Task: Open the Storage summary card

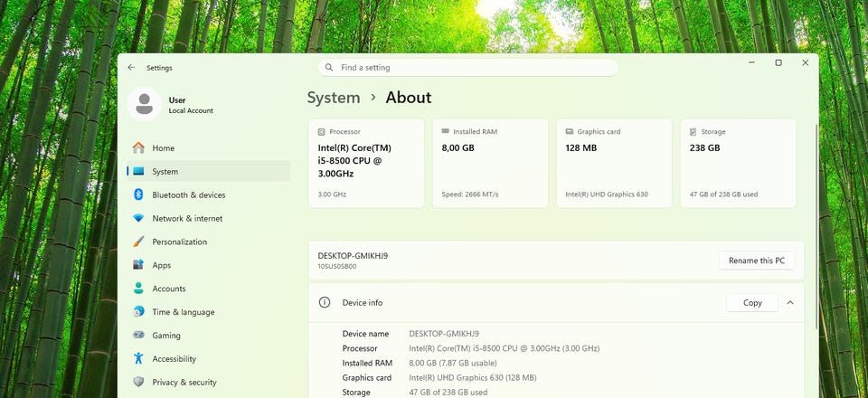Action: [x=739, y=164]
